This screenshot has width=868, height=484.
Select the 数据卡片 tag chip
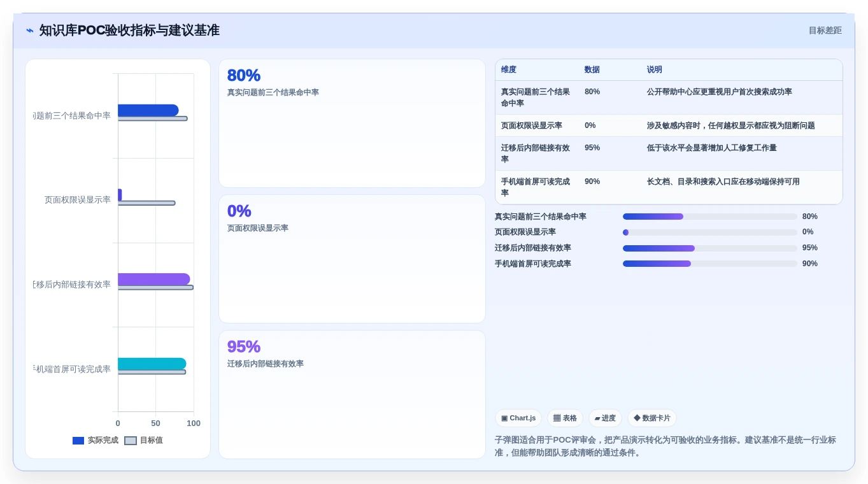coord(652,418)
